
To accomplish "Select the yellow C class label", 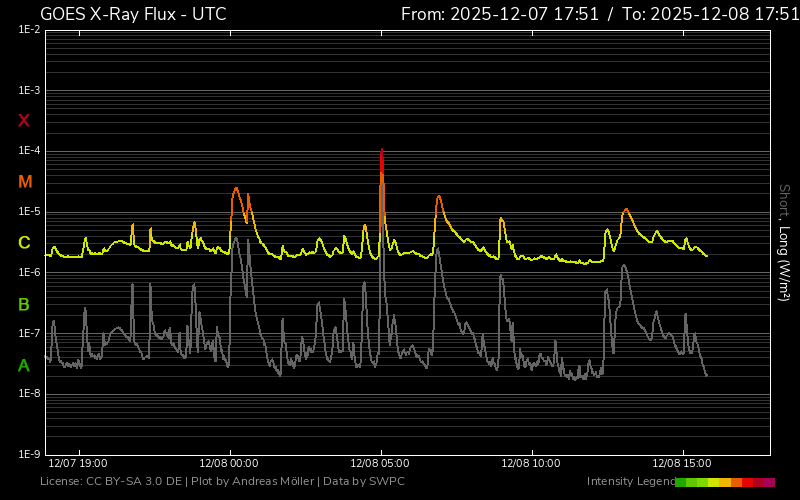I will (x=24, y=243).
